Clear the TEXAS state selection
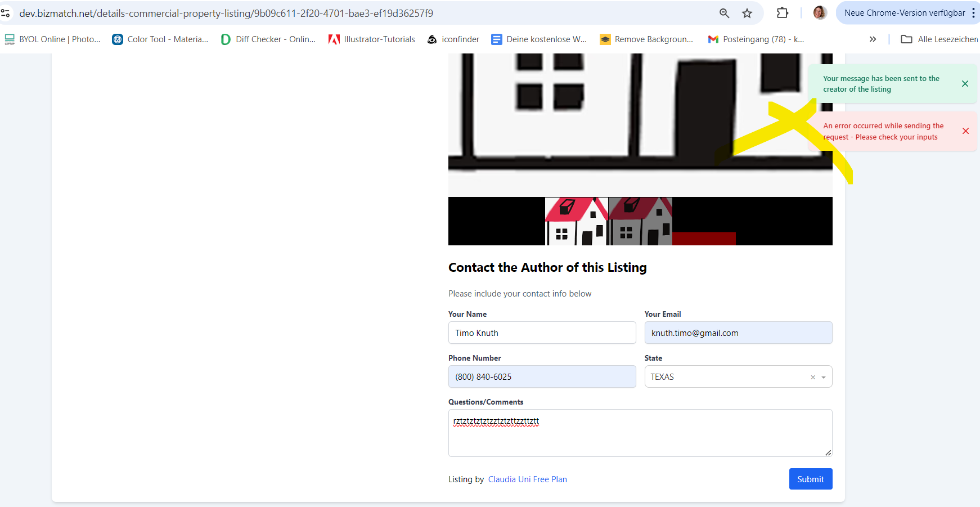Image resolution: width=980 pixels, height=507 pixels. (x=812, y=378)
